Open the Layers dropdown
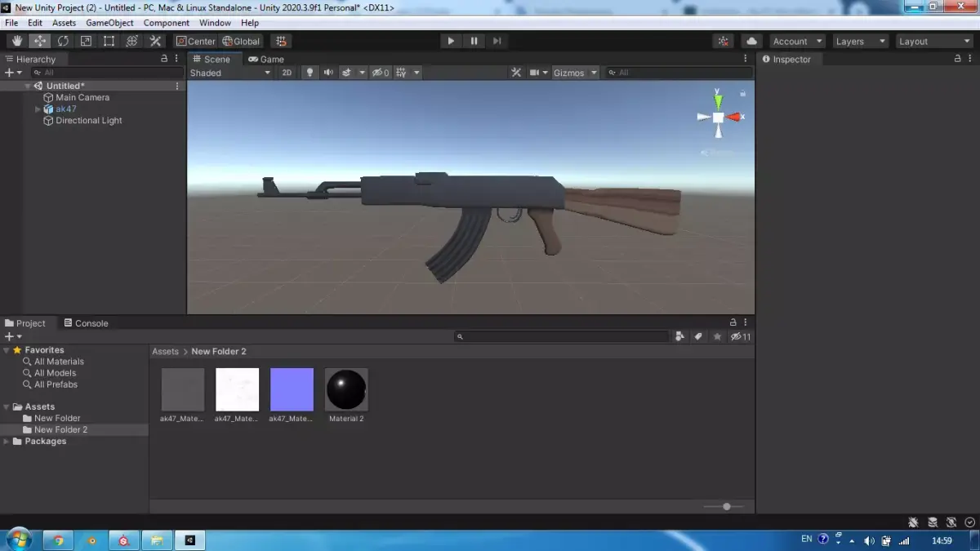 tap(860, 41)
